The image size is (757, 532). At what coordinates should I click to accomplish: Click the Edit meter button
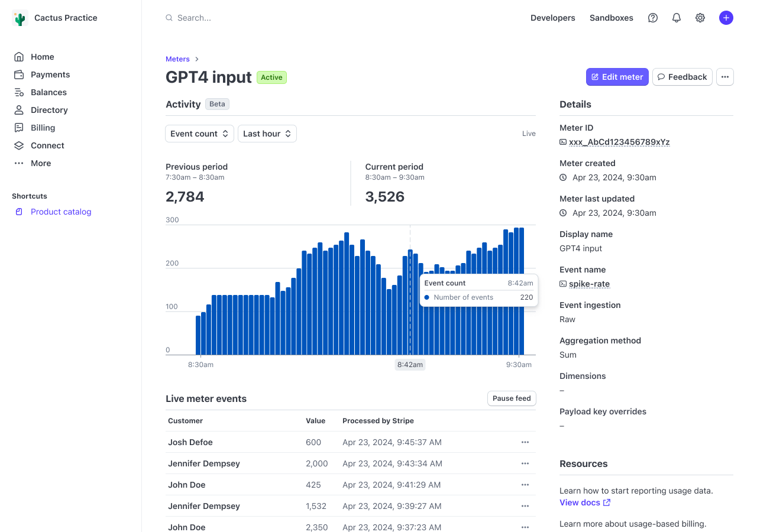pos(617,77)
